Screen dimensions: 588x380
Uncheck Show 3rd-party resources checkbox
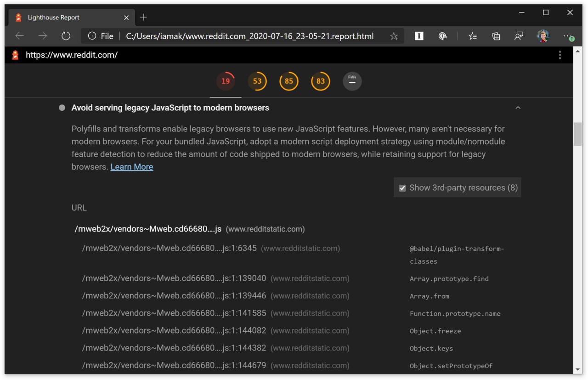point(402,188)
